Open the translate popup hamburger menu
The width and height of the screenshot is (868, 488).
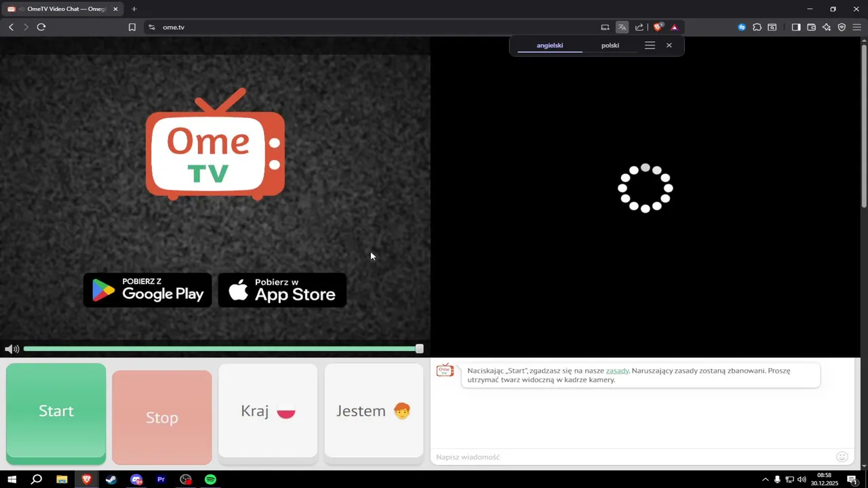[650, 45]
